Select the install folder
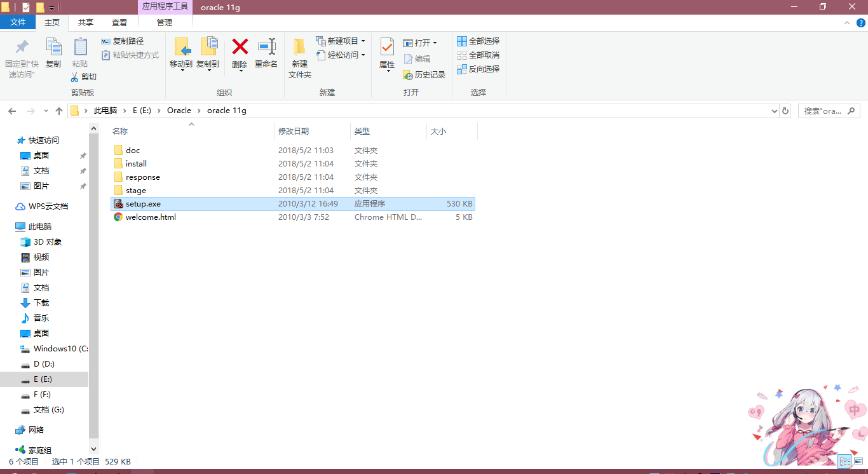 coord(292,164)
